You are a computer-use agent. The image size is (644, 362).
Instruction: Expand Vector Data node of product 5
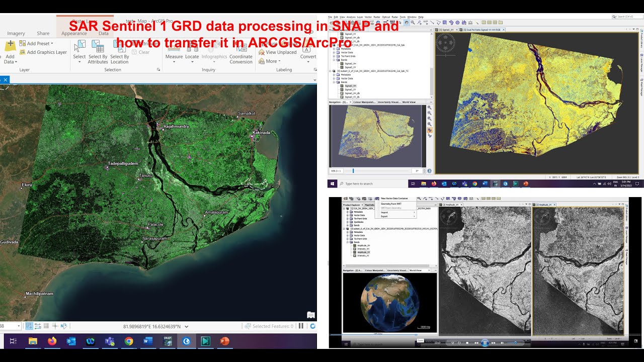[x=334, y=78]
